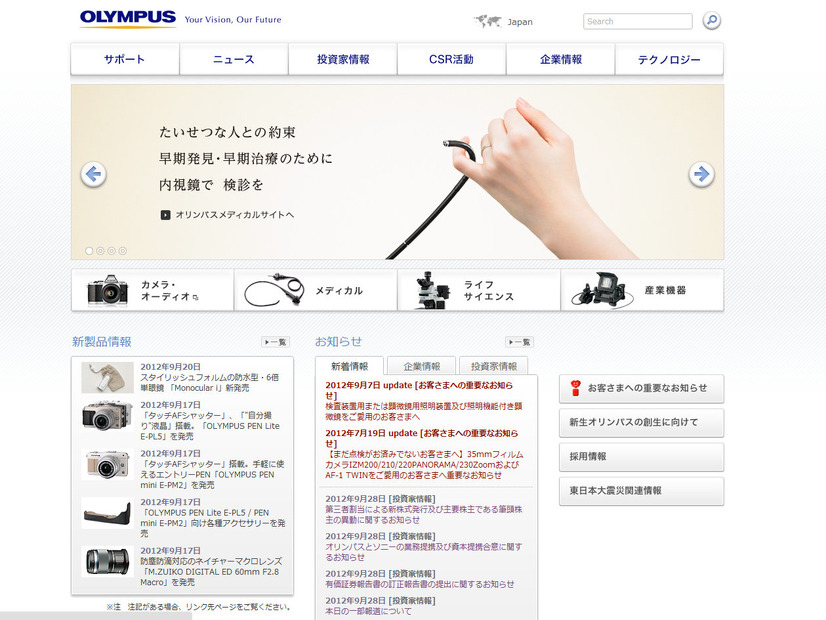The width and height of the screenshot is (826, 620).
Task: Click the search magnifier icon
Action: coord(711,20)
